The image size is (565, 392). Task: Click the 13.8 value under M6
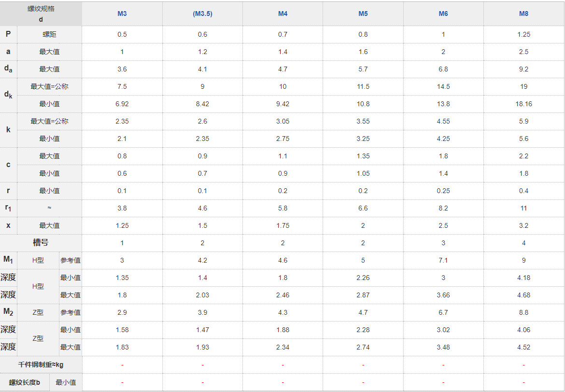click(x=443, y=104)
